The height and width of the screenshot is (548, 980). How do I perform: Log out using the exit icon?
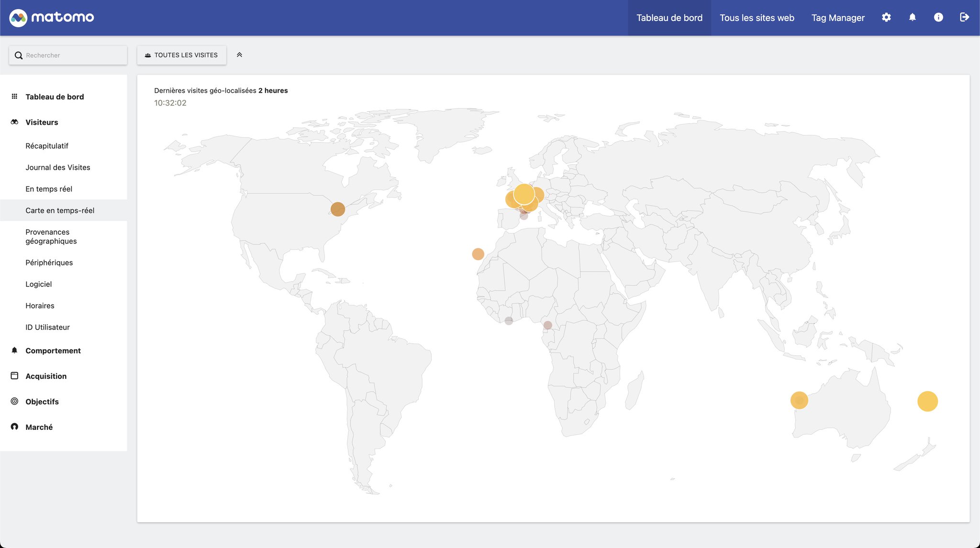click(965, 17)
